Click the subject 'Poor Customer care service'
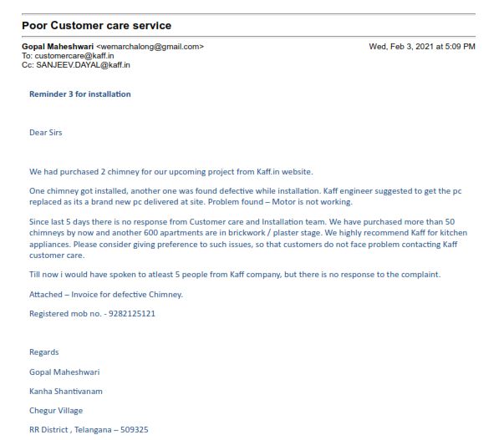 coord(96,26)
